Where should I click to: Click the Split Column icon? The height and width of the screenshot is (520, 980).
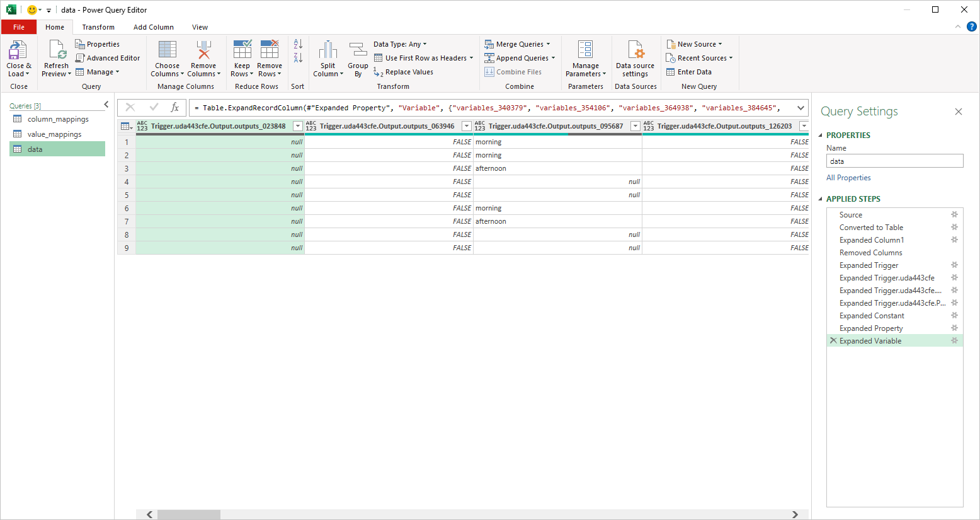pyautogui.click(x=328, y=50)
